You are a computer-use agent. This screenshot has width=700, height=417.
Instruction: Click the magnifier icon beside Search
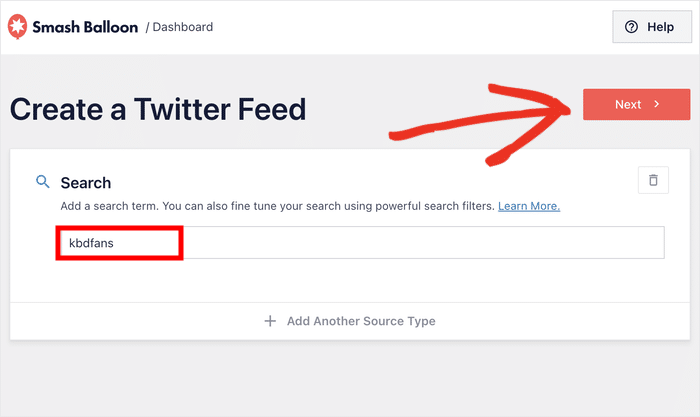pyautogui.click(x=43, y=182)
